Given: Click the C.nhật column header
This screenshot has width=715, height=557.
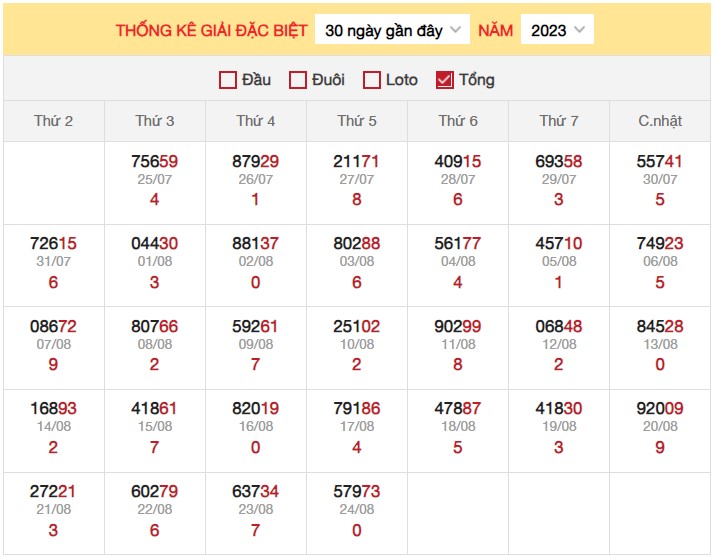Looking at the screenshot, I should 660,121.
